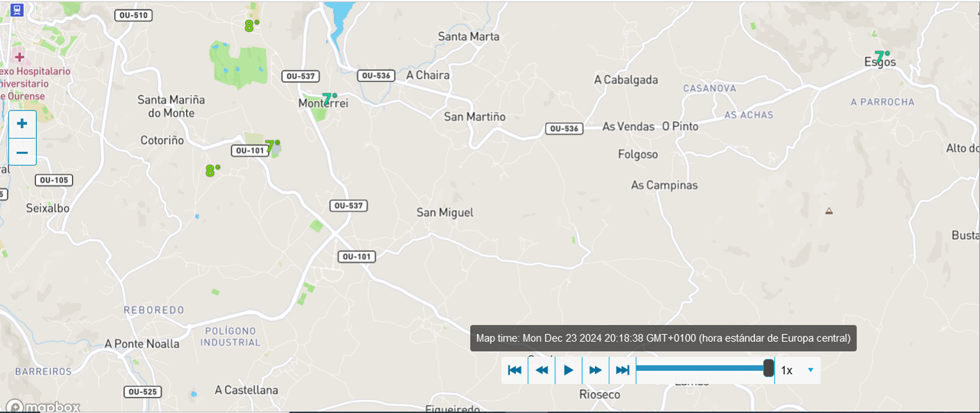Click the As Vendas place label
Viewport: 980px width, 413px height.
coord(629,126)
